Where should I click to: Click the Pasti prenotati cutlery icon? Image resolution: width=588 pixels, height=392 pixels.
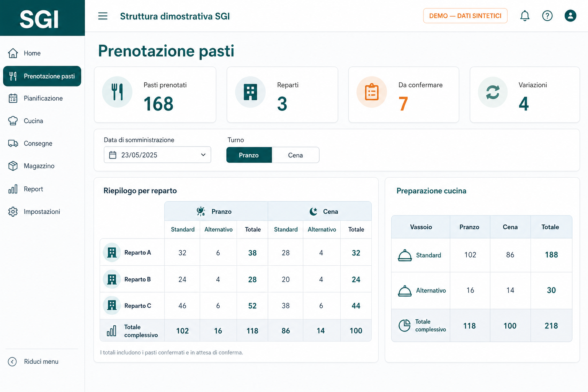(x=117, y=92)
